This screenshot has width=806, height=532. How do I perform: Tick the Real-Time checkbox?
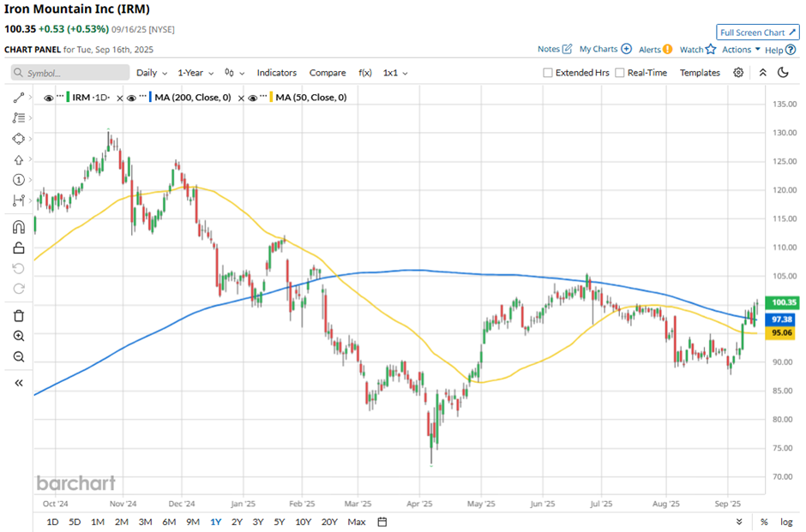(620, 73)
